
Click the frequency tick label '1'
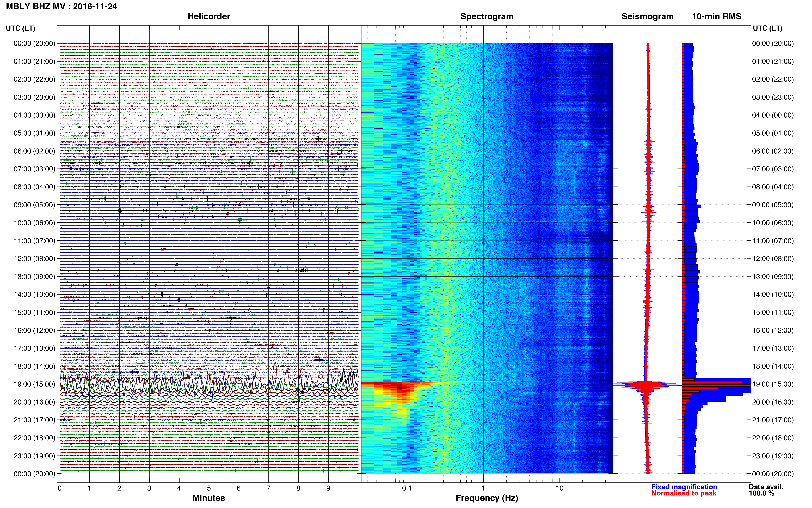tap(483, 488)
